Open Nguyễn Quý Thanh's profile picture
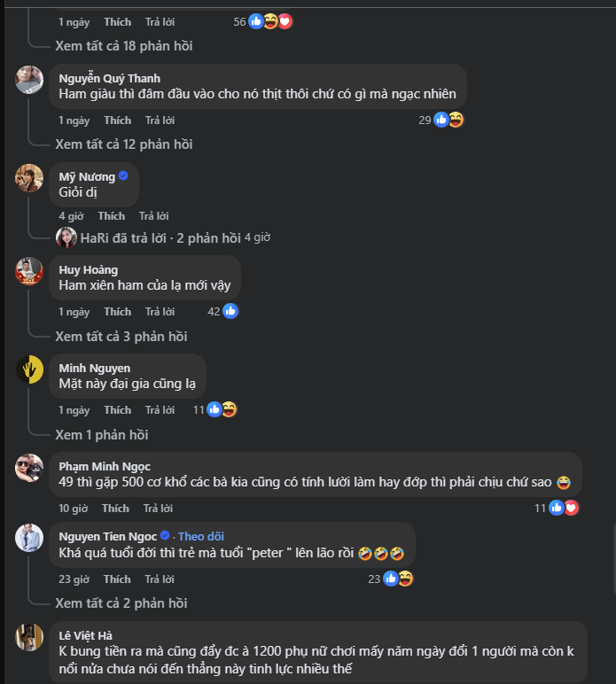 pos(29,80)
